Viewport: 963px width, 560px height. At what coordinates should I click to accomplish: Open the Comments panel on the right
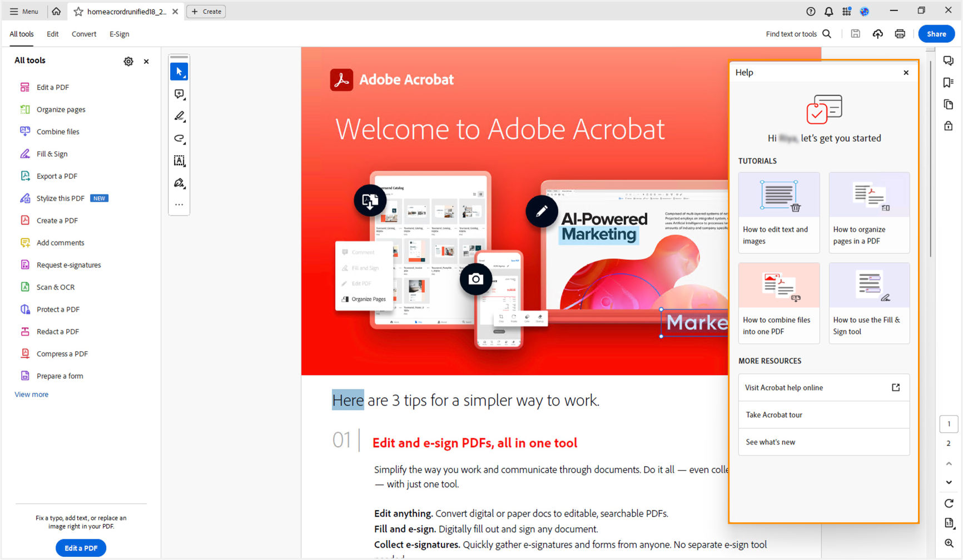tap(949, 61)
